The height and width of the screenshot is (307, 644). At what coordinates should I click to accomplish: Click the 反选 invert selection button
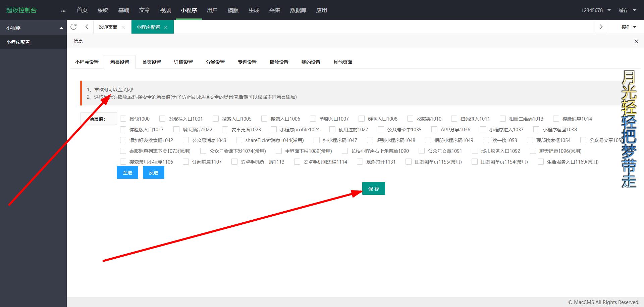pos(153,172)
